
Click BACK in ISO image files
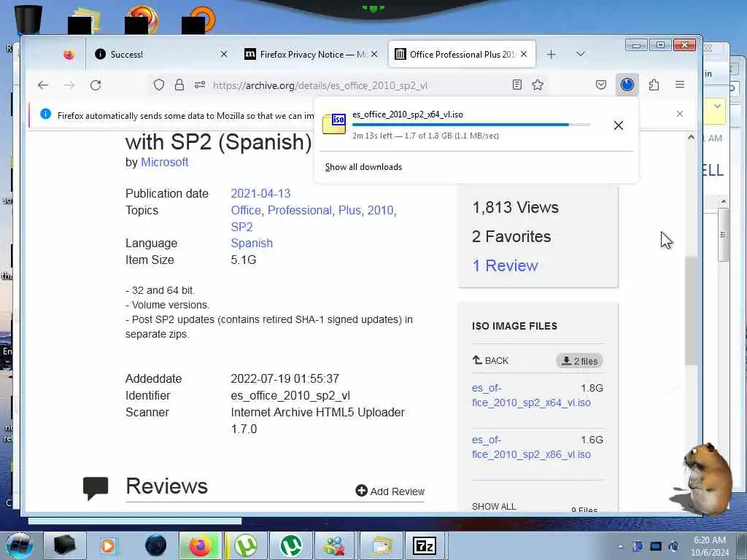pyautogui.click(x=491, y=361)
